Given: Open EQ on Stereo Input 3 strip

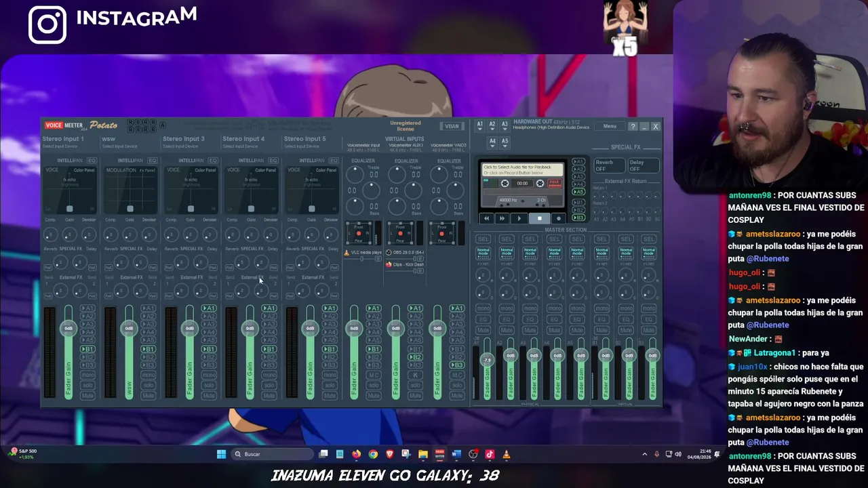Looking at the screenshot, I should [212, 161].
